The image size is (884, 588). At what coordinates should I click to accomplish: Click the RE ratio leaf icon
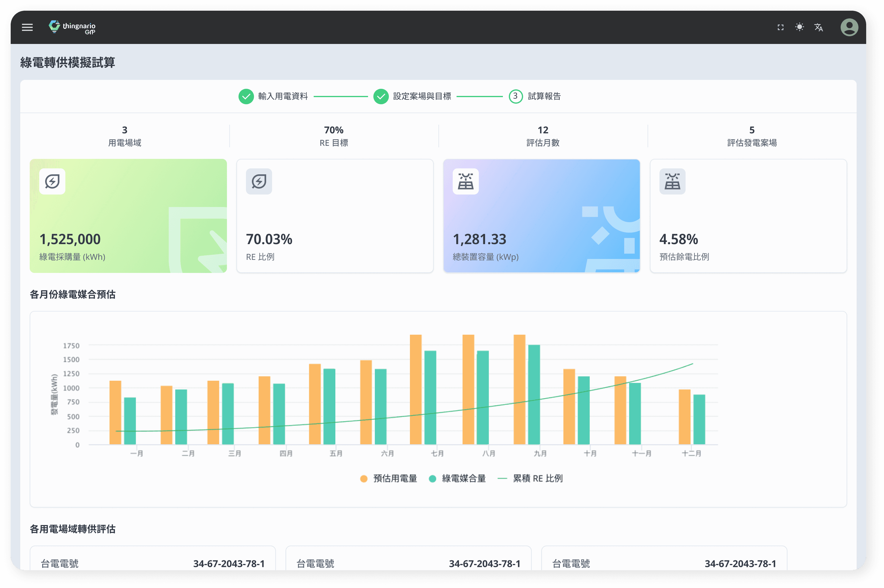[x=259, y=181]
